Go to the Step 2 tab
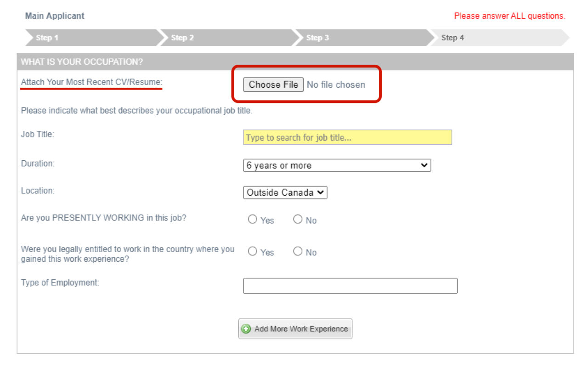 click(182, 38)
